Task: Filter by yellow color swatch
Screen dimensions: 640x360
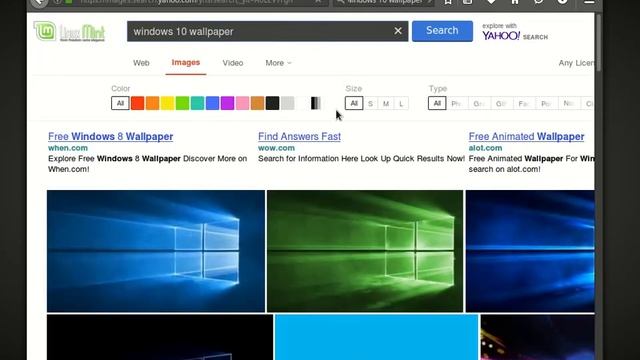Action: point(167,103)
